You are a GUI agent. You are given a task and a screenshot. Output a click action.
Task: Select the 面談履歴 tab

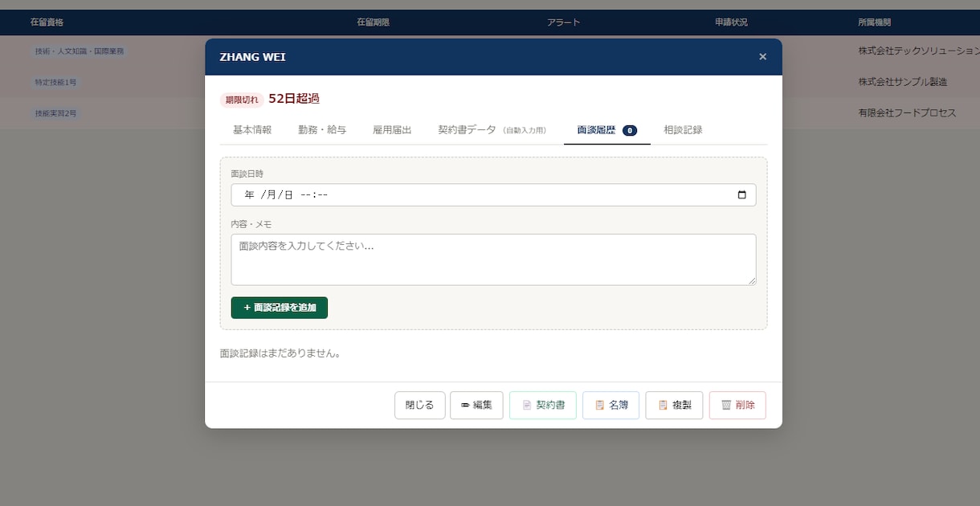(x=607, y=130)
